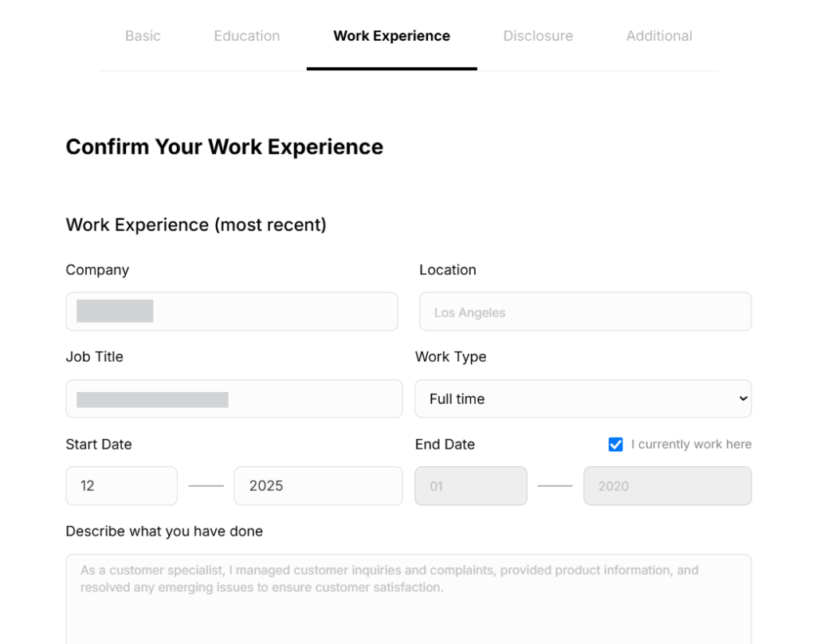
Task: Select the Work Experience tab
Action: pyautogui.click(x=391, y=36)
